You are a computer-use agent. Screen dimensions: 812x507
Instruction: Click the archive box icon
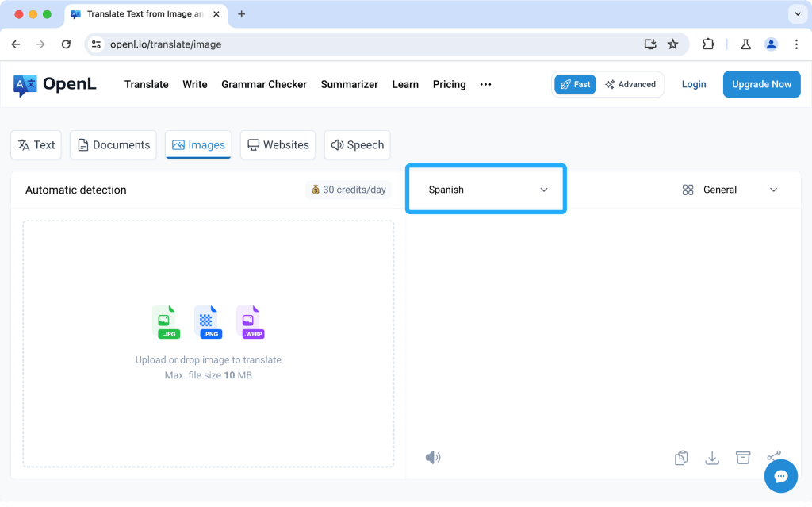pyautogui.click(x=743, y=458)
